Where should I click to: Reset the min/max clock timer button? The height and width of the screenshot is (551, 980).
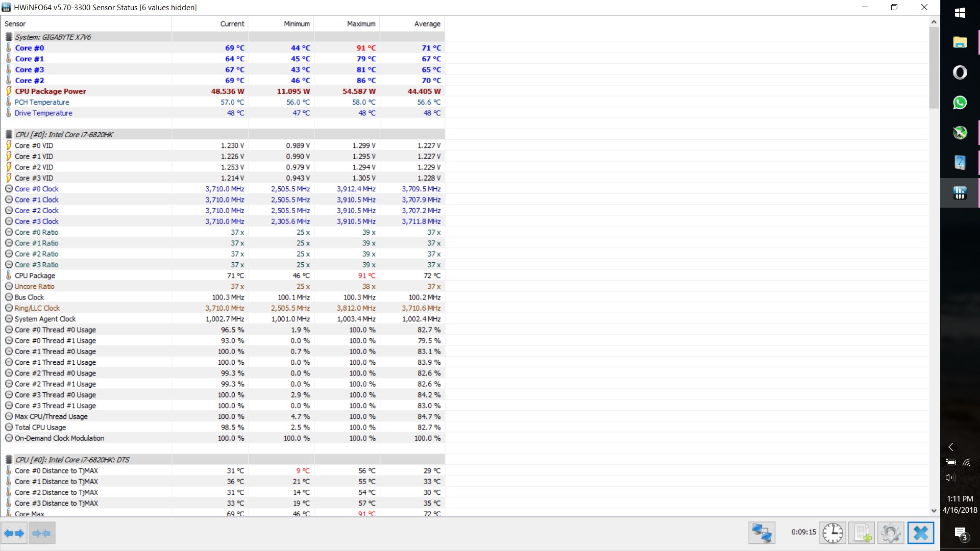pos(832,533)
